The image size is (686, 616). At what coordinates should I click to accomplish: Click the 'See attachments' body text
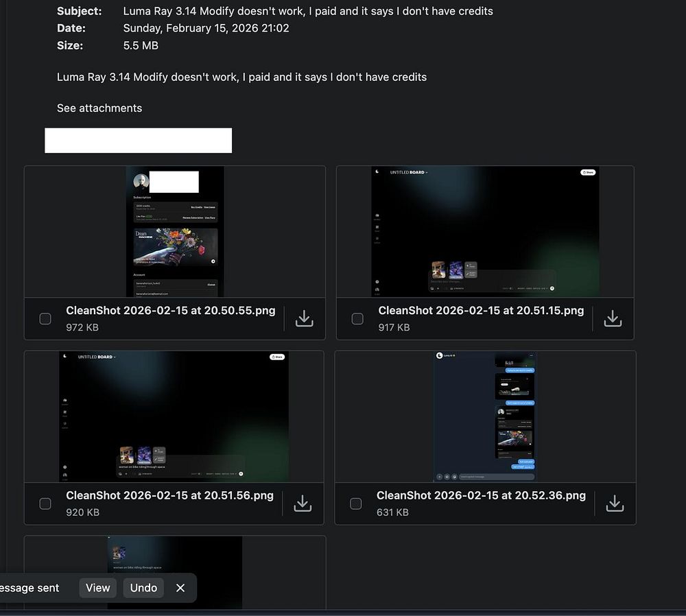pyautogui.click(x=99, y=108)
